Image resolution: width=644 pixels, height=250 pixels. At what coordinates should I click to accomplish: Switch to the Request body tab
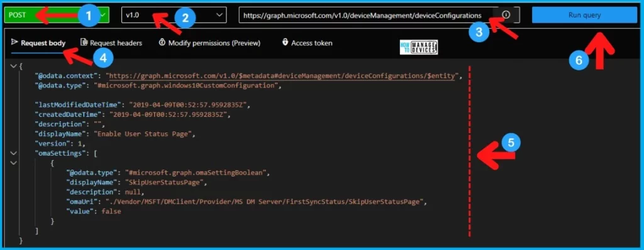click(38, 43)
